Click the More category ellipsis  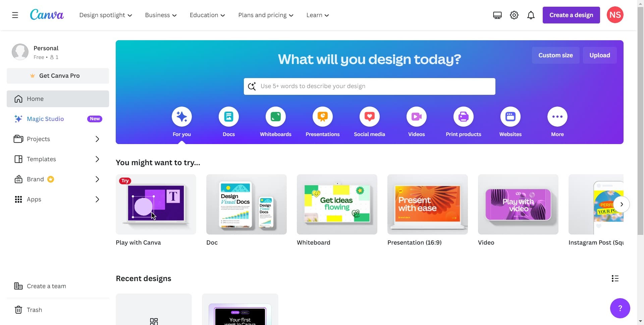click(557, 116)
